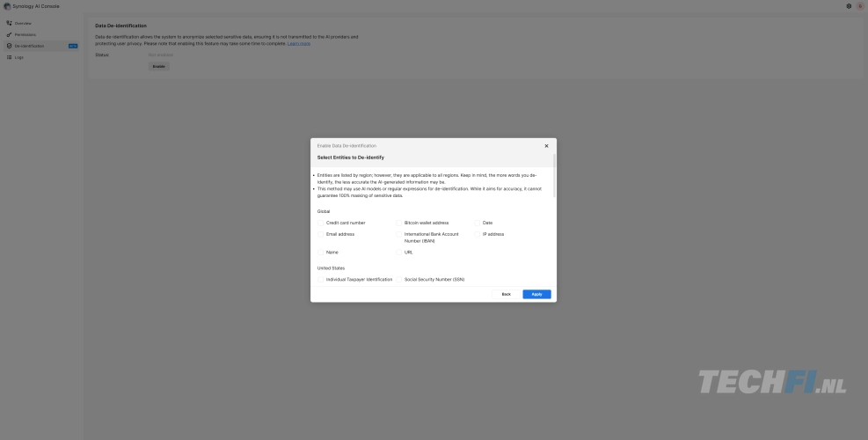Click the Permissions key icon
This screenshot has height=440, width=868.
pyautogui.click(x=10, y=34)
